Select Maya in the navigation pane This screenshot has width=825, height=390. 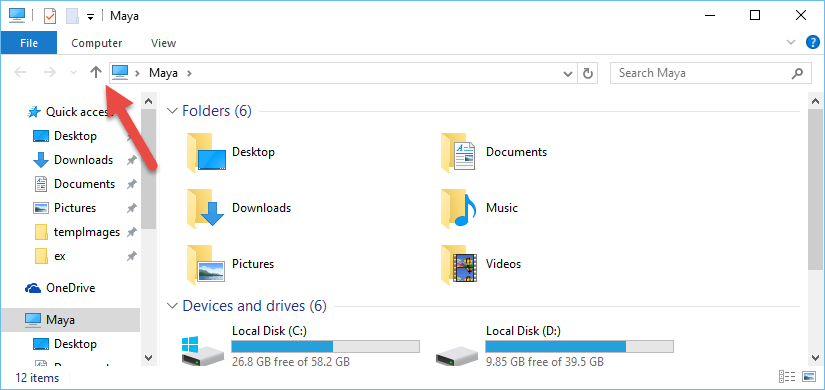[x=70, y=319]
